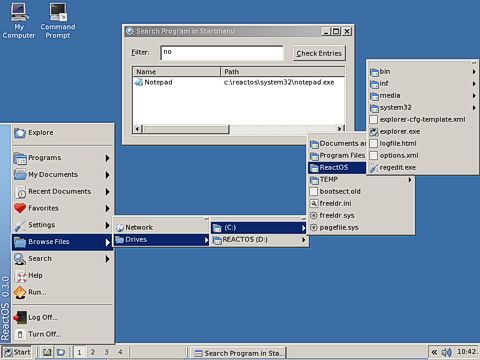
Task: Click the Check Entries button
Action: 319,53
